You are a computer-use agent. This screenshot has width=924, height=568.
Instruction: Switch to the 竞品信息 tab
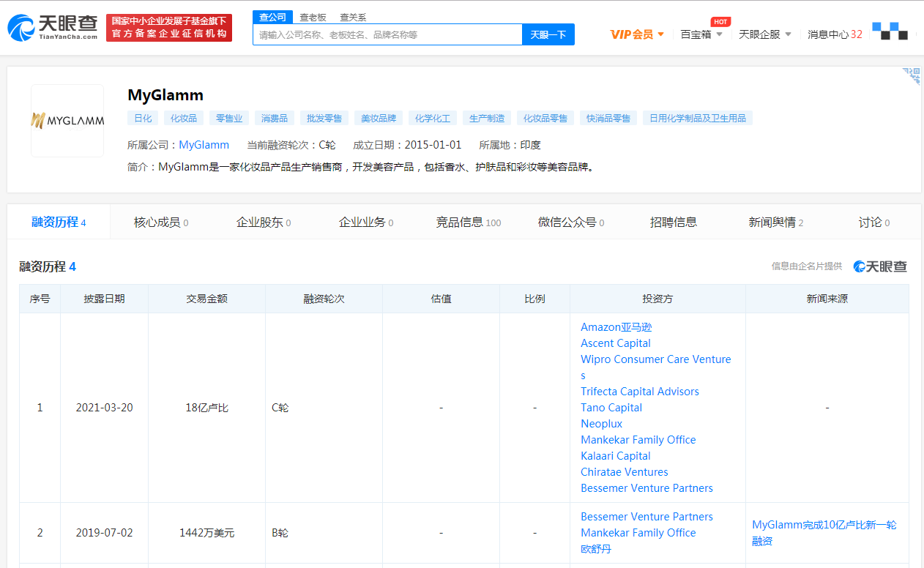click(469, 222)
